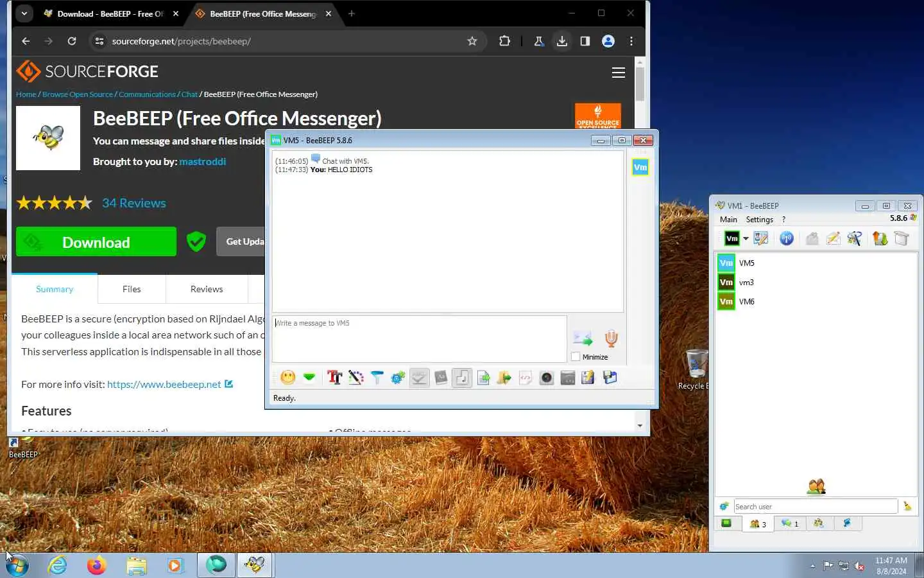The width and height of the screenshot is (924, 578).
Task: Switch to the Reviews tab on SourceForge
Action: click(207, 289)
